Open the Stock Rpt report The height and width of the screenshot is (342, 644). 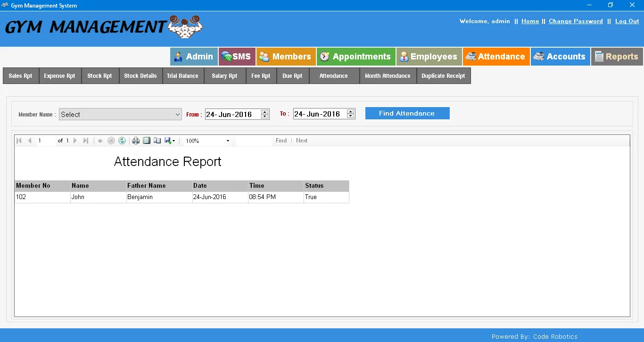(x=100, y=76)
